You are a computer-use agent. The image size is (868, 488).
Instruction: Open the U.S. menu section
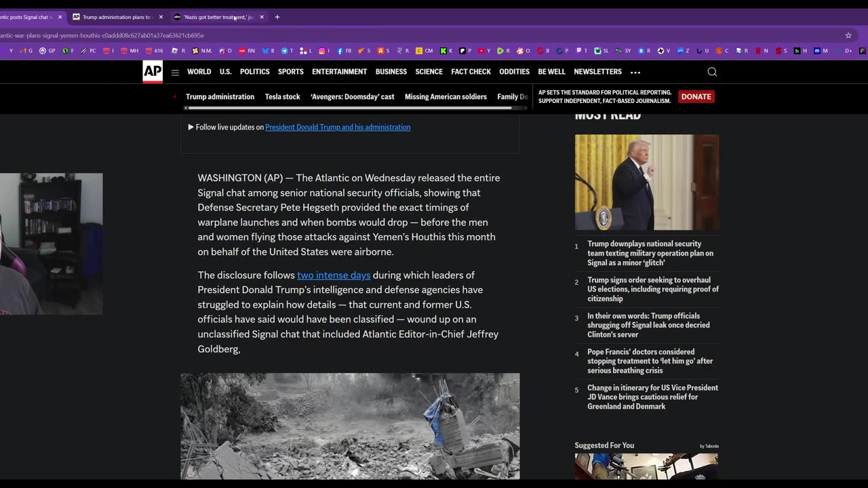225,72
